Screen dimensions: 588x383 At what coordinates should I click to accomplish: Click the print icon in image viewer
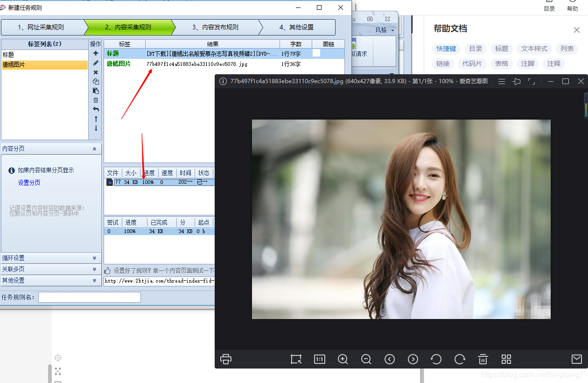click(x=226, y=359)
